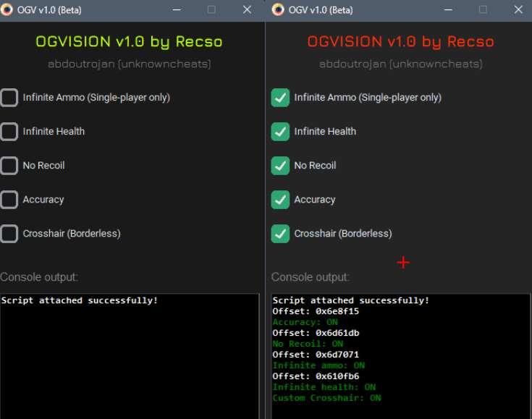The width and height of the screenshot is (532, 419).
Task: Select 'Offset: 0x6e8f15' console line
Action: pyautogui.click(x=316, y=311)
